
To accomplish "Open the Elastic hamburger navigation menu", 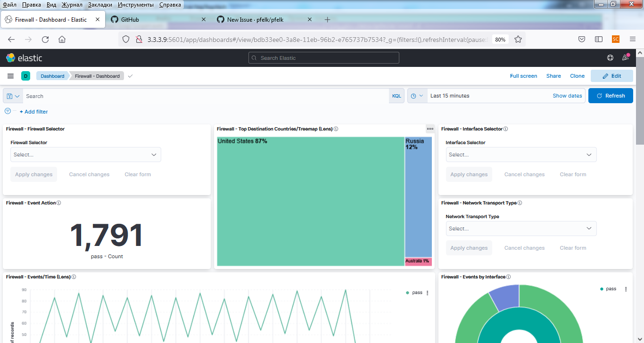I will click(10, 75).
